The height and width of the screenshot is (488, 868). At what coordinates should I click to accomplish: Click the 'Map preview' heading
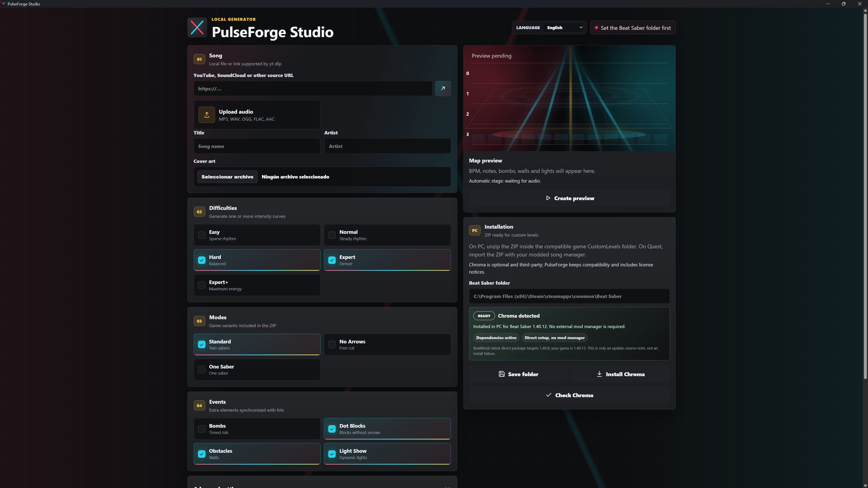(485, 161)
